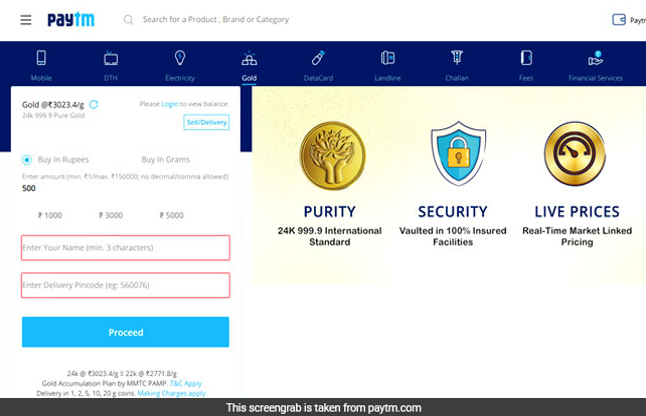Open the Challan category icon
This screenshot has height=416, width=646.
point(456,59)
